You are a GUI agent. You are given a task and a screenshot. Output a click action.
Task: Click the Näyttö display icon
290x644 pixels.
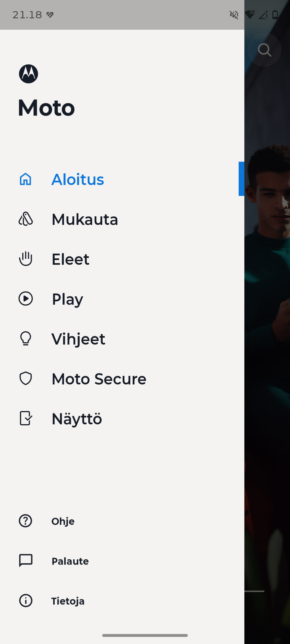26,418
